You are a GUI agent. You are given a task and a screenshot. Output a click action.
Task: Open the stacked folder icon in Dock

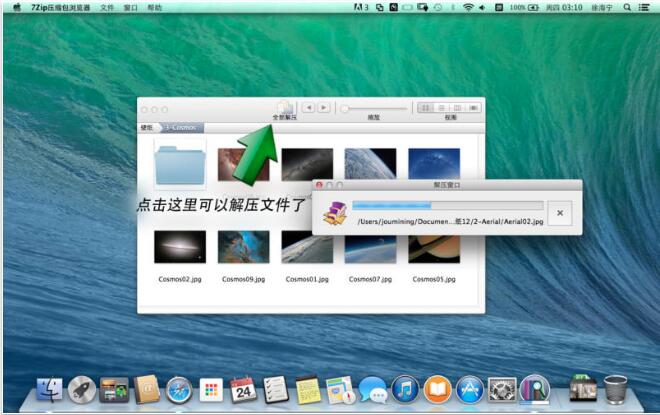583,388
